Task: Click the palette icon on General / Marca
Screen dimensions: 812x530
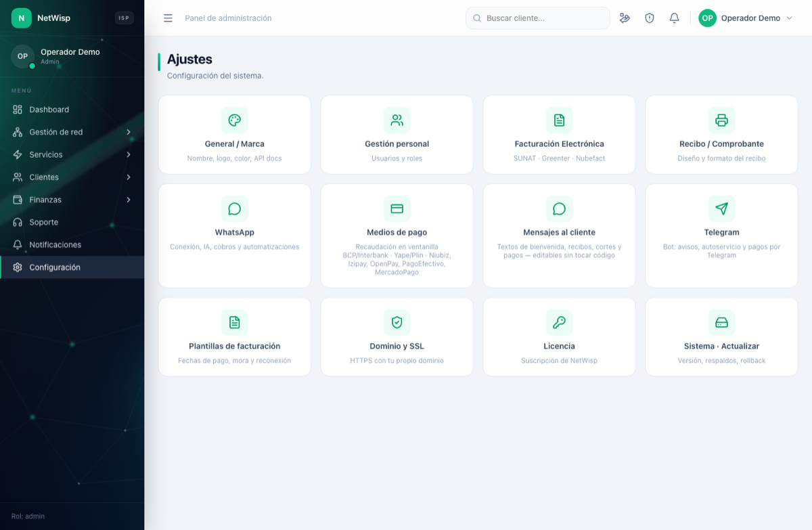Action: point(235,120)
